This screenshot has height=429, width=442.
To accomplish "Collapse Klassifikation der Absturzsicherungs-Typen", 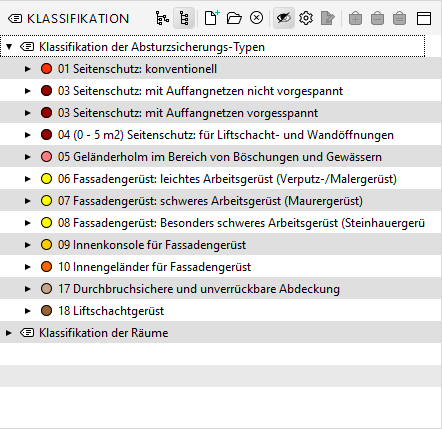I will pyautogui.click(x=9, y=47).
